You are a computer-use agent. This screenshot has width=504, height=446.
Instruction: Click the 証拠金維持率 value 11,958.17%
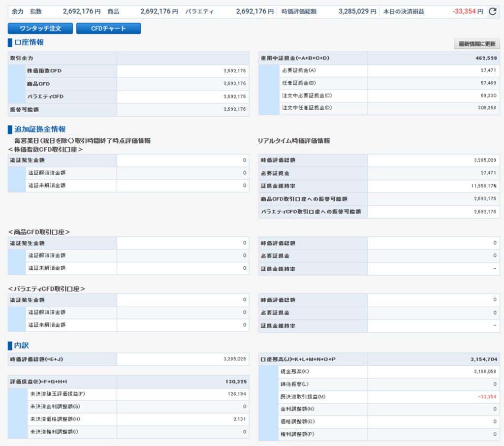[x=483, y=186]
